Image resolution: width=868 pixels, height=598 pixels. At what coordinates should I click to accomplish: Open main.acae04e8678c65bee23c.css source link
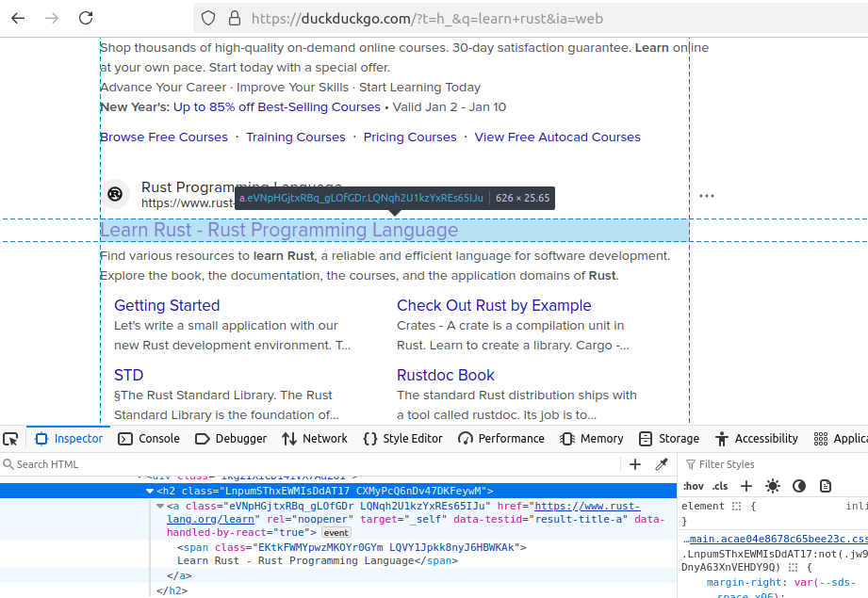(778, 539)
